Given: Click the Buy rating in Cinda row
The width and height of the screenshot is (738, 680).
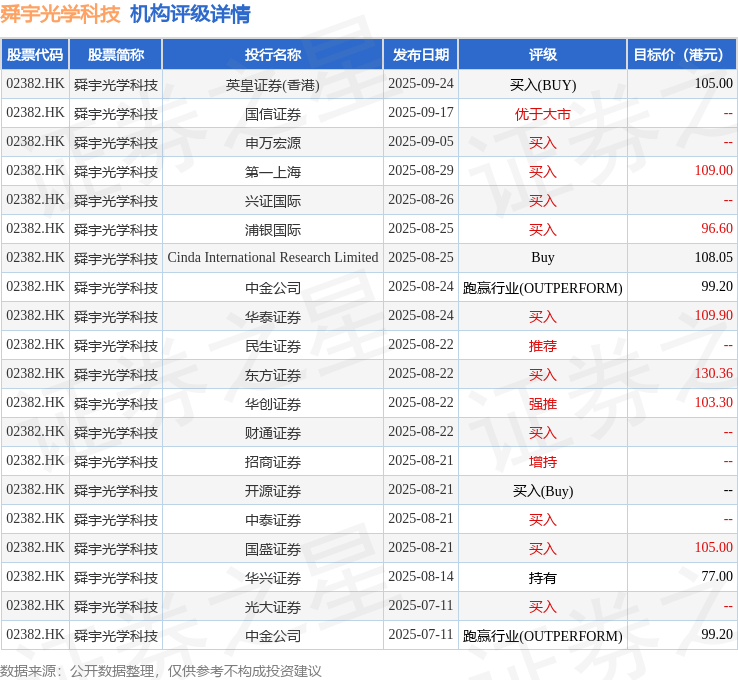Looking at the screenshot, I should click(x=543, y=258).
